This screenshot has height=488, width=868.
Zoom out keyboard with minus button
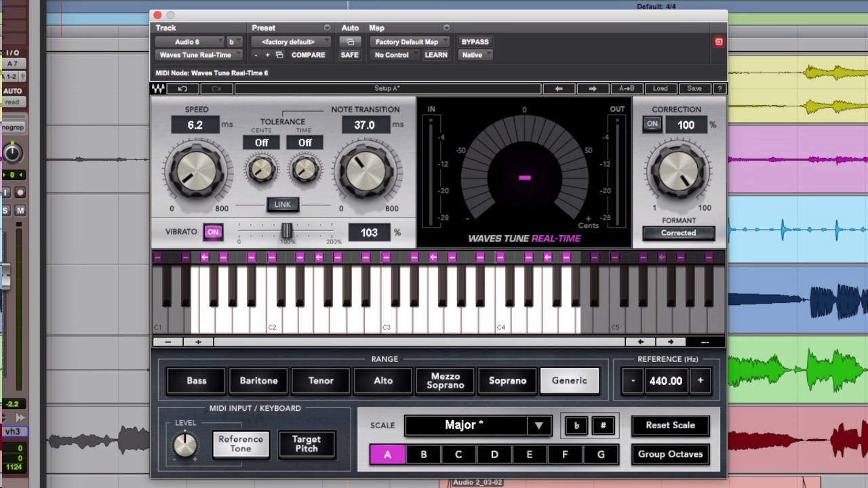click(x=168, y=342)
